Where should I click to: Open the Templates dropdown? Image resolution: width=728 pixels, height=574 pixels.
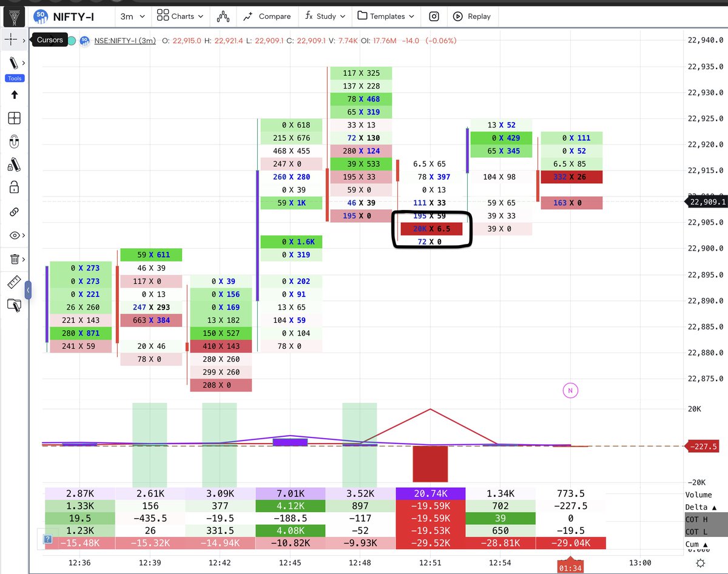coord(386,16)
